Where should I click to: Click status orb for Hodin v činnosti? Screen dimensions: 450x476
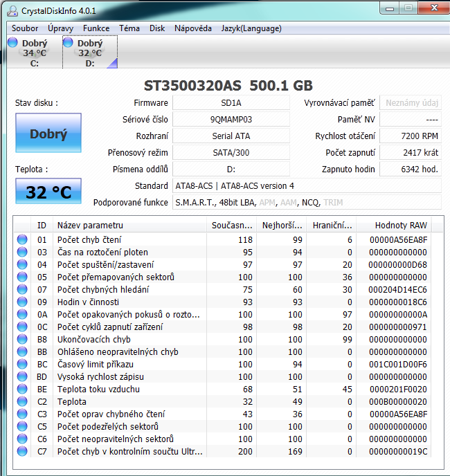point(23,302)
